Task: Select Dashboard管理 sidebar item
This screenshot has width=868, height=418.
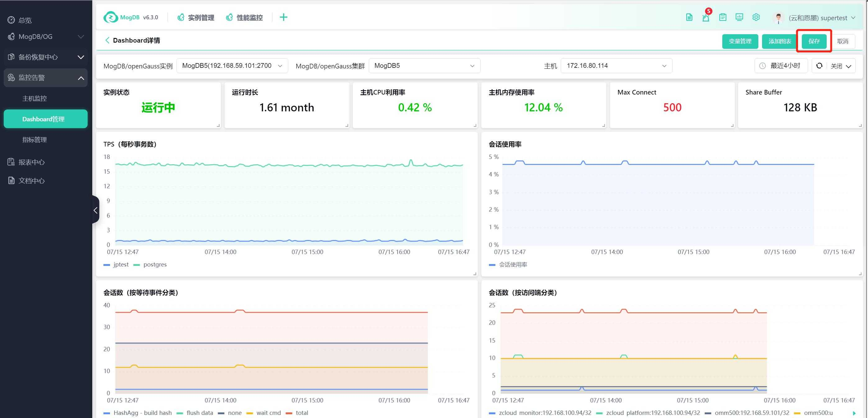Action: 46,119
